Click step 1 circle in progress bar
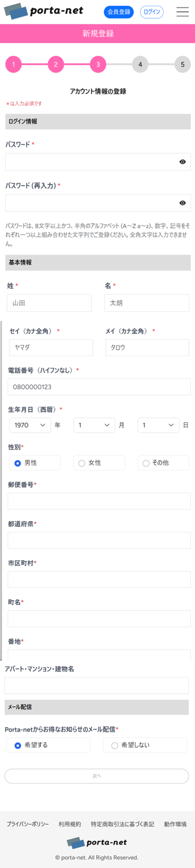Viewport: 195px width, 868px height. coord(13,64)
